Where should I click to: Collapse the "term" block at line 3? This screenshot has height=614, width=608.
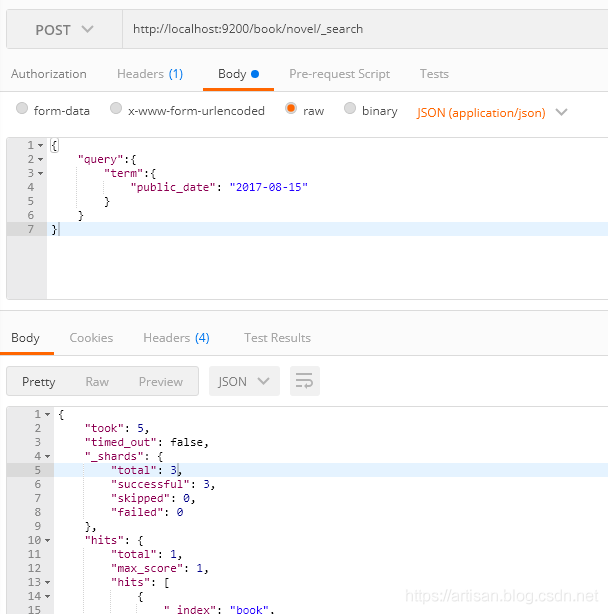[40, 174]
